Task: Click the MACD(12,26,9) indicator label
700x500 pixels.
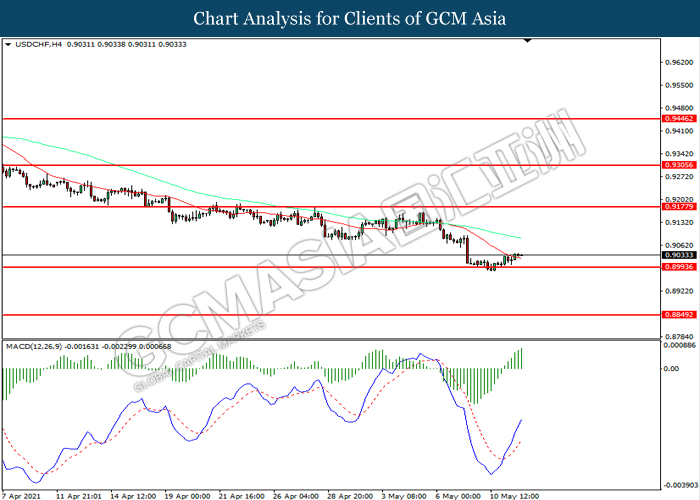Action: (x=34, y=346)
